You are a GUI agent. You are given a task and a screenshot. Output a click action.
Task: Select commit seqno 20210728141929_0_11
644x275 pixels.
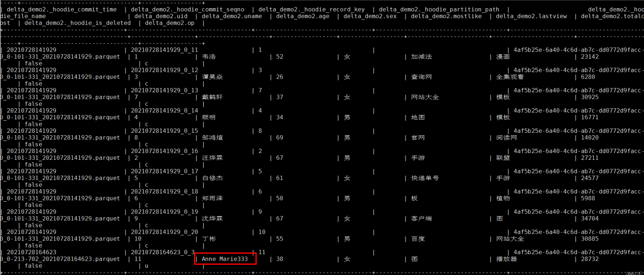(164, 50)
